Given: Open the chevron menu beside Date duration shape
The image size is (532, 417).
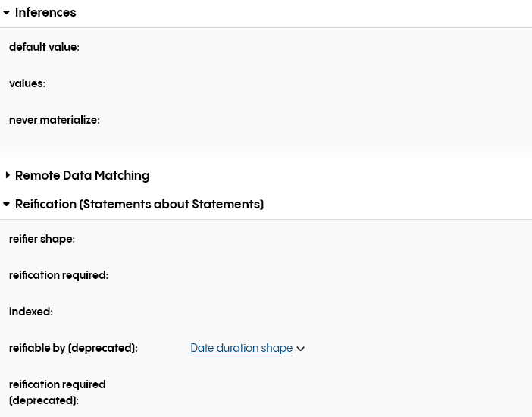Looking at the screenshot, I should (x=301, y=349).
